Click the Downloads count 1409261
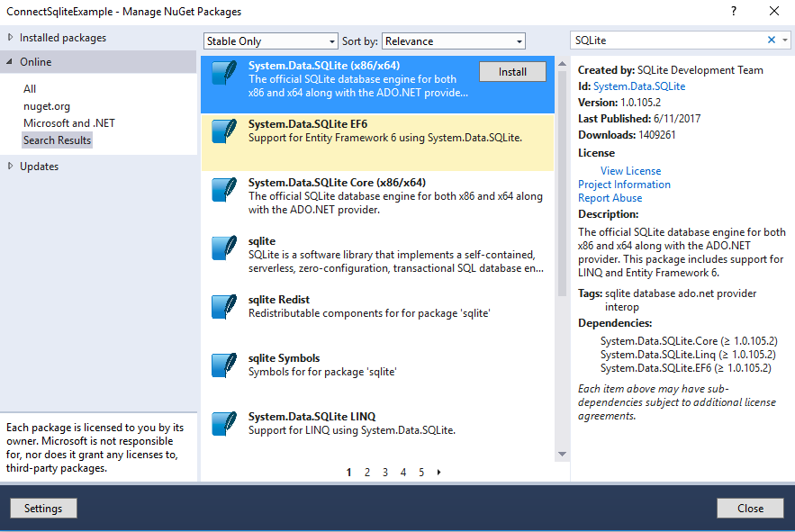 point(657,135)
